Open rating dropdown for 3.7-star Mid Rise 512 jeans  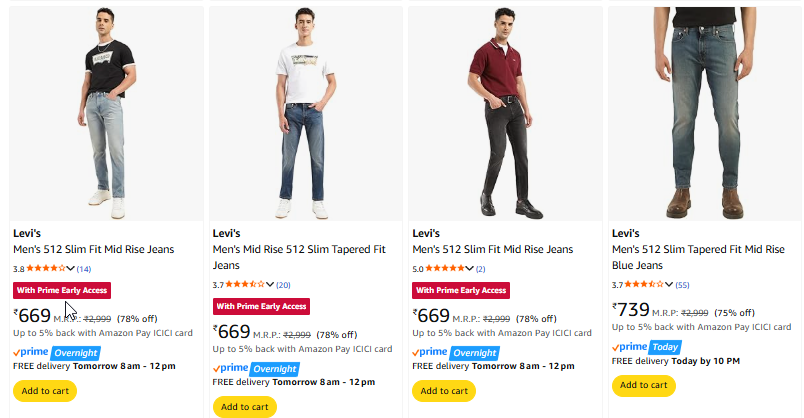(269, 285)
